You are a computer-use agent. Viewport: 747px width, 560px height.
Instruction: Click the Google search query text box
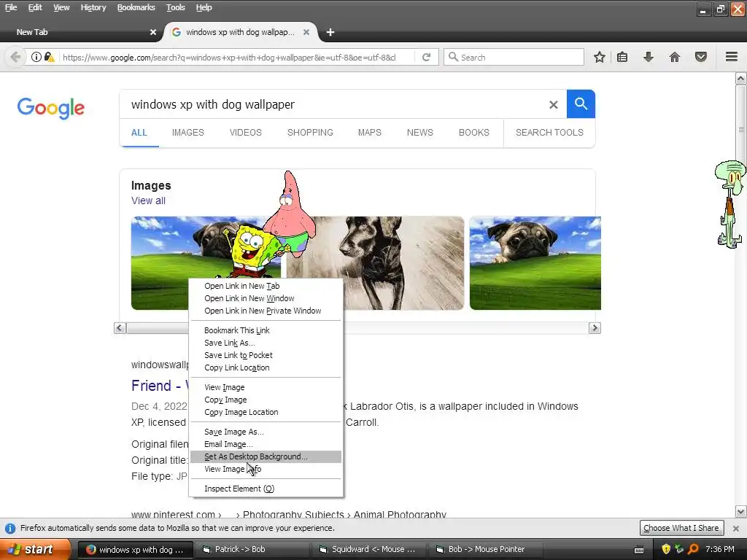(x=333, y=104)
